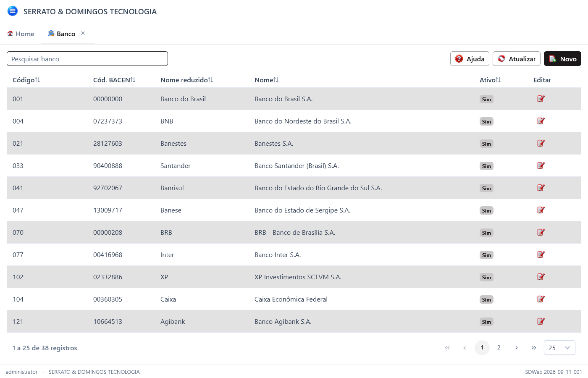Close the Banco tab
This screenshot has width=588, height=378.
83,33
